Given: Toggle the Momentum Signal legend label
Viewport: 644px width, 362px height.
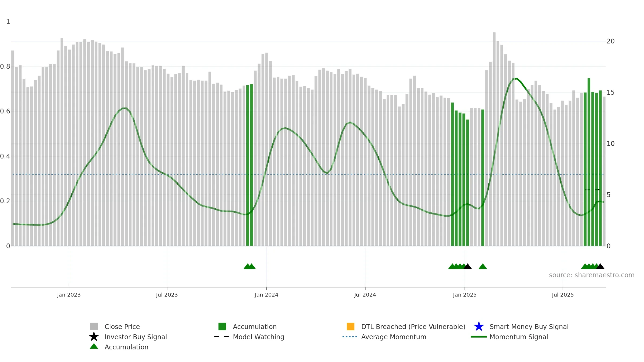Looking at the screenshot, I should [519, 337].
